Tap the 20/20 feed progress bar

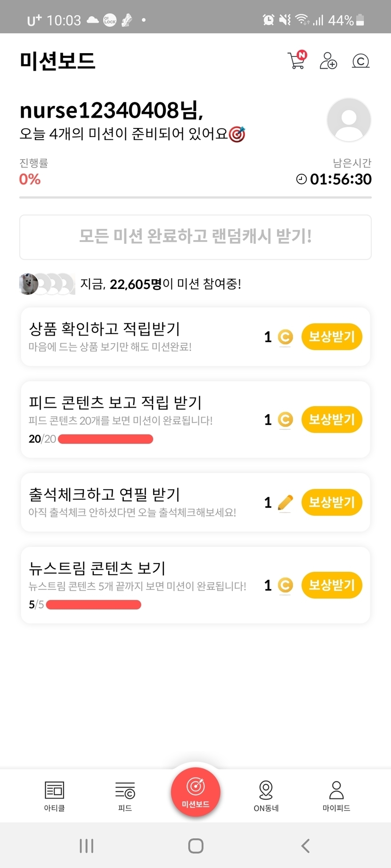pyautogui.click(x=106, y=439)
